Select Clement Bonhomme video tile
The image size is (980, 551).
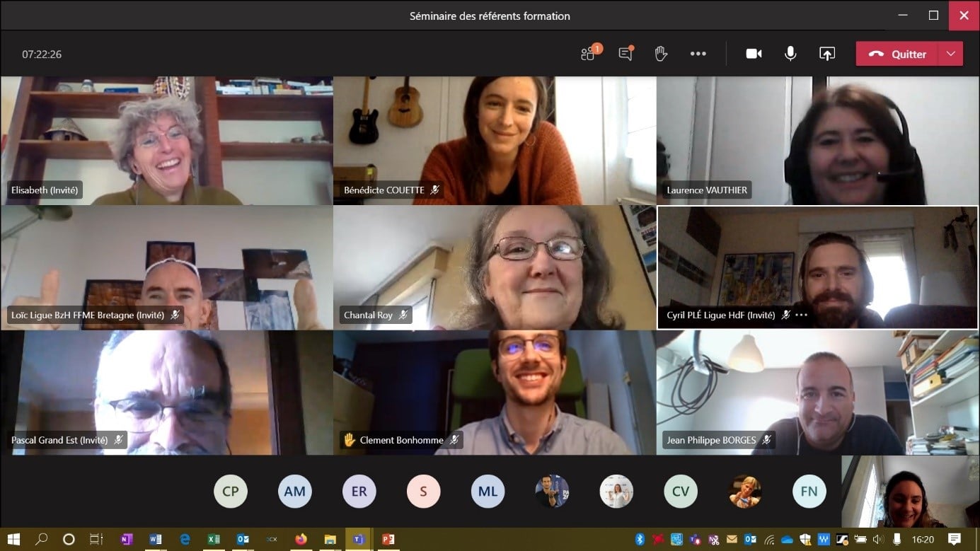[x=495, y=393]
